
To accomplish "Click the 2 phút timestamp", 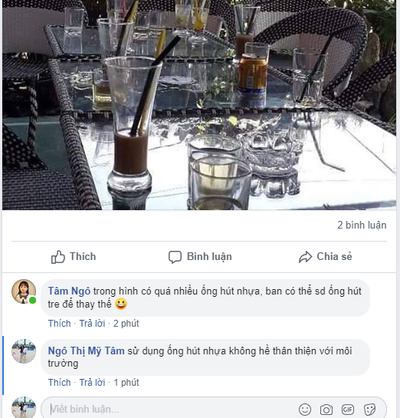I will (126, 323).
